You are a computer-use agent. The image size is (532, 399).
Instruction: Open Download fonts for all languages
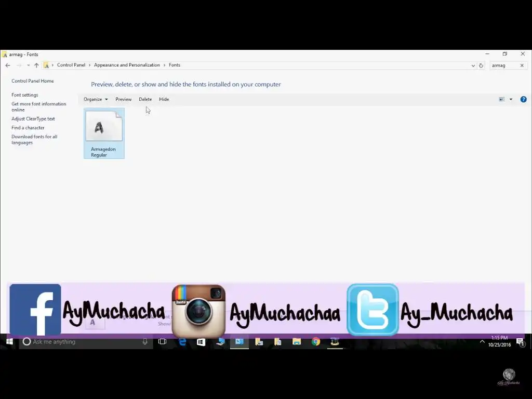tap(34, 139)
